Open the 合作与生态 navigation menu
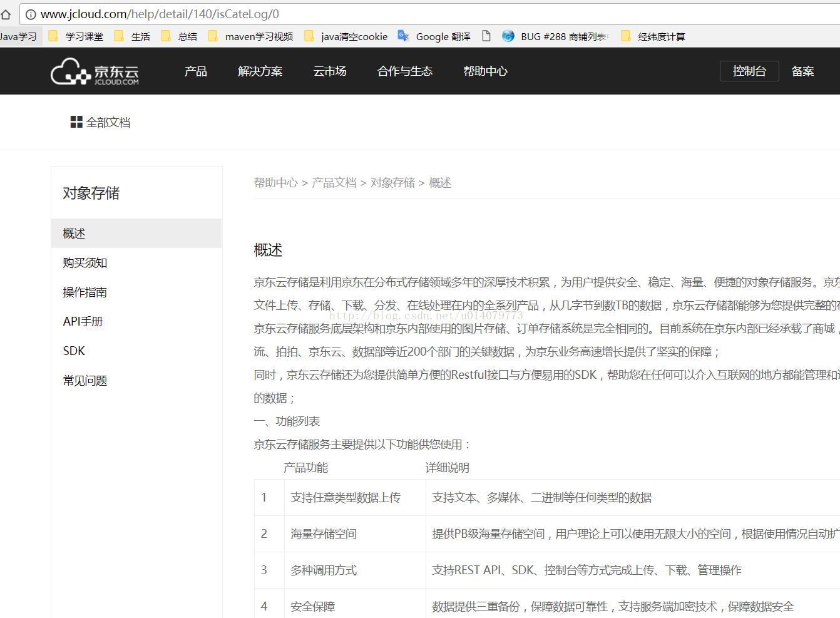Screen dimensions: 840x618 [x=405, y=71]
